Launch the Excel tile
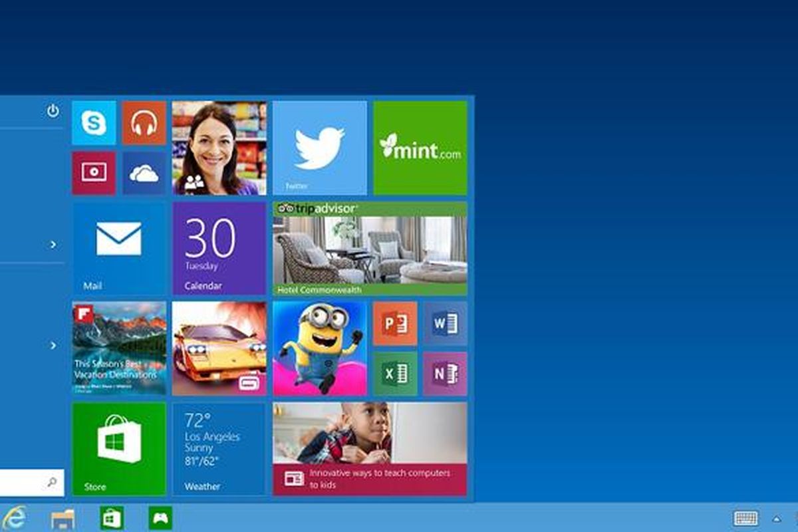The image size is (798, 532). 395,374
